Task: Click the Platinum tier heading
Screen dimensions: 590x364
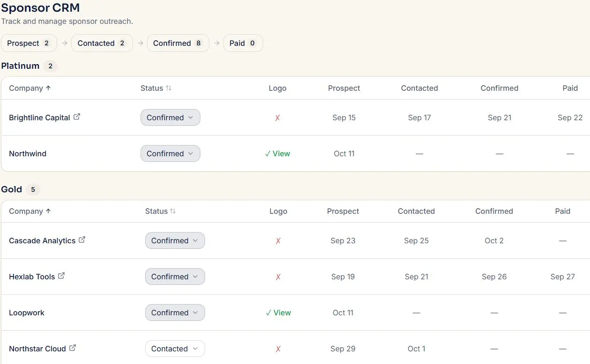Action: (x=20, y=66)
